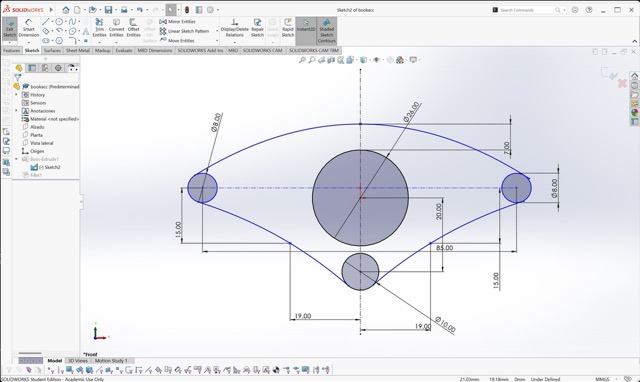Open the Options gear icon
This screenshot has height=382, width=640.
pos(211,9)
